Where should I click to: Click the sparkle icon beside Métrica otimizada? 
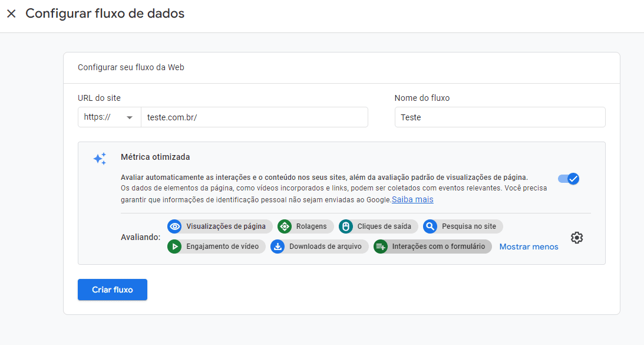(x=100, y=157)
